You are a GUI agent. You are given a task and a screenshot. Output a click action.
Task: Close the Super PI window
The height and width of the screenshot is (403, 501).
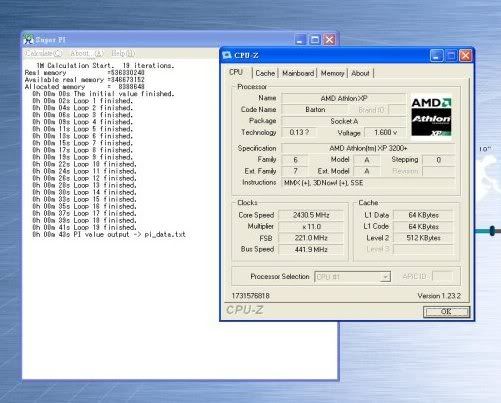(x=329, y=40)
